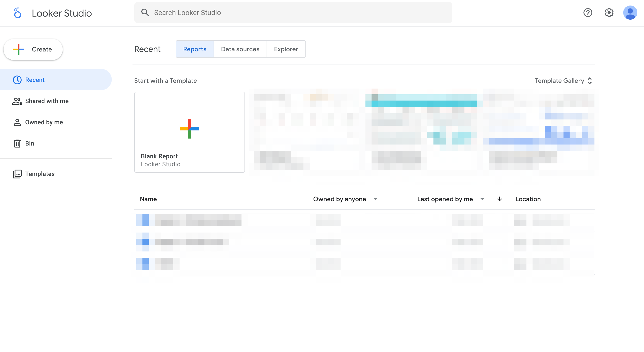
Task: Select Recent in the sidebar
Action: (35, 80)
